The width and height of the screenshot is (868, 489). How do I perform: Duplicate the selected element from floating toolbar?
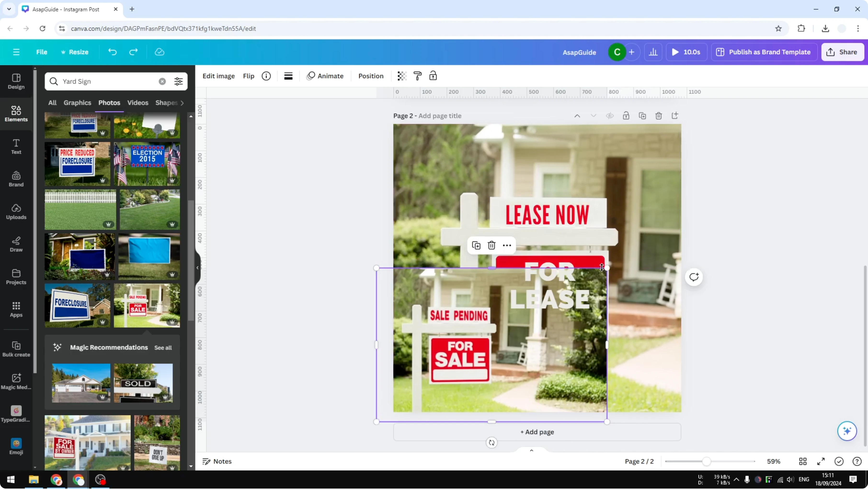tap(476, 245)
